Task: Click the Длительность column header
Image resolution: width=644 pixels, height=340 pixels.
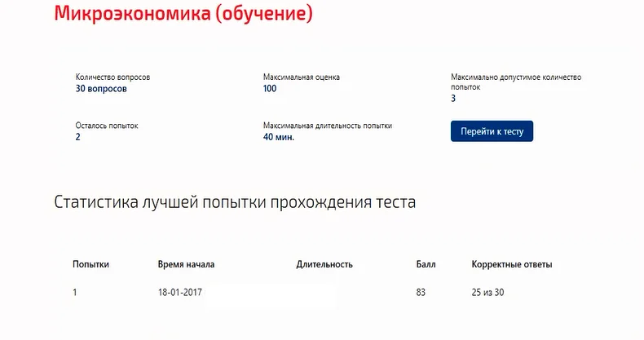Action: tap(324, 264)
